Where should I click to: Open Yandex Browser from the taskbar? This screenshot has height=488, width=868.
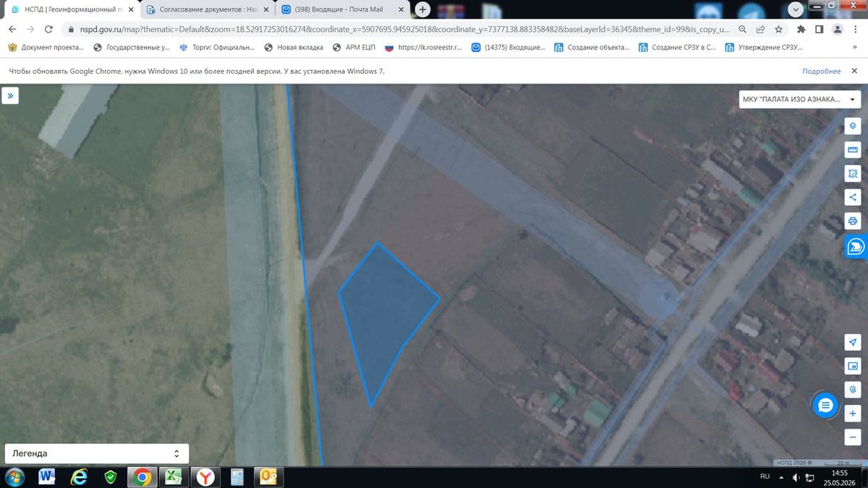[205, 477]
